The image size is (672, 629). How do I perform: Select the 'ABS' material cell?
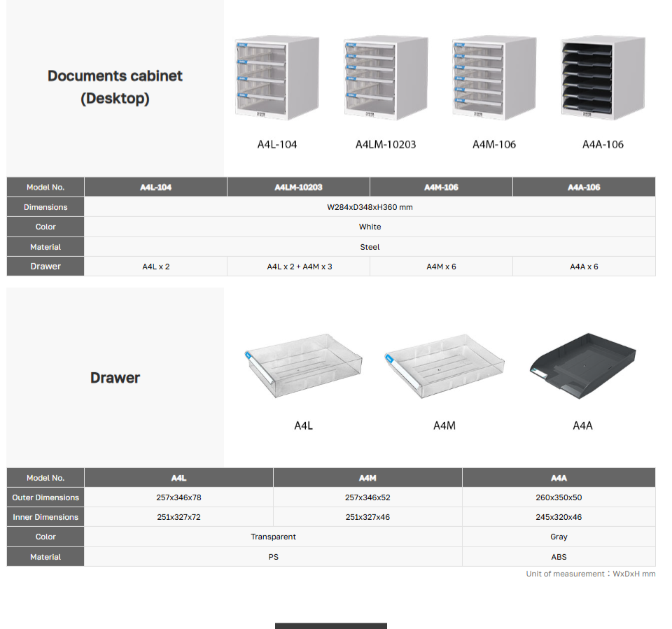pos(559,557)
